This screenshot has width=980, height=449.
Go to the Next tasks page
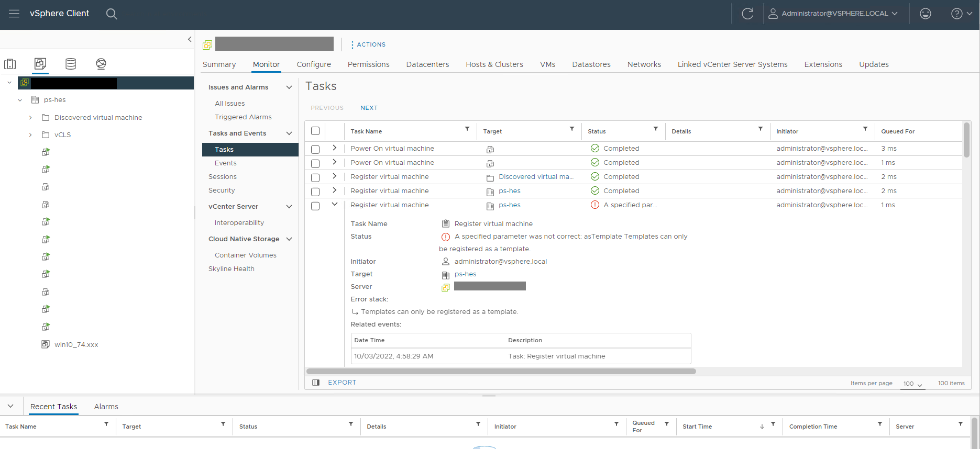coord(369,108)
